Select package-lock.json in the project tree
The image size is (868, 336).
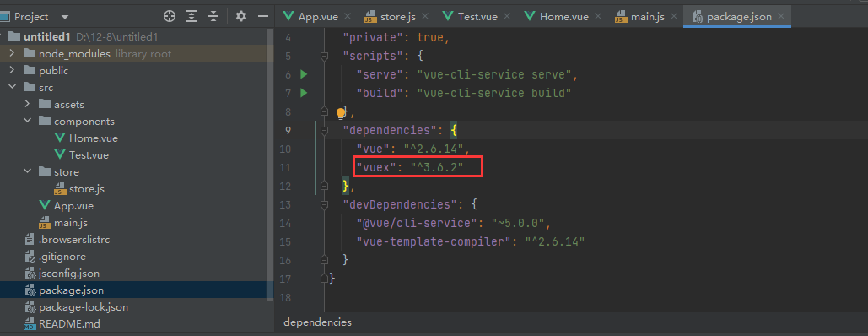tap(83, 307)
